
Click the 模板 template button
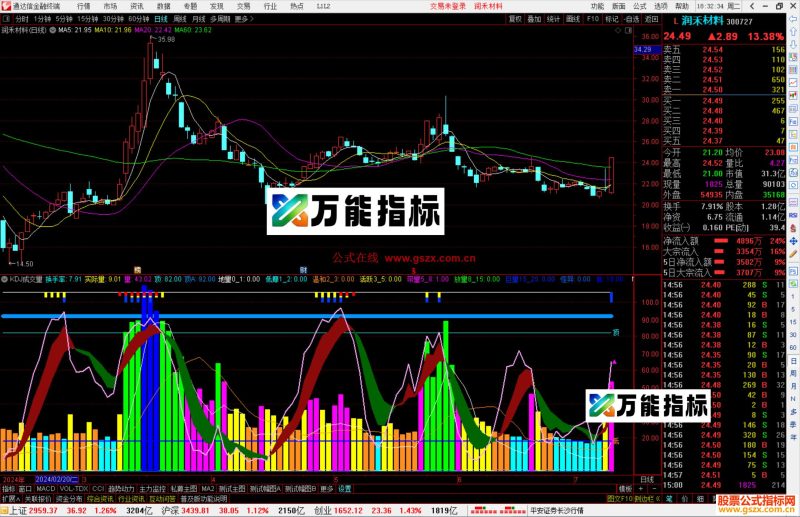coord(625,488)
